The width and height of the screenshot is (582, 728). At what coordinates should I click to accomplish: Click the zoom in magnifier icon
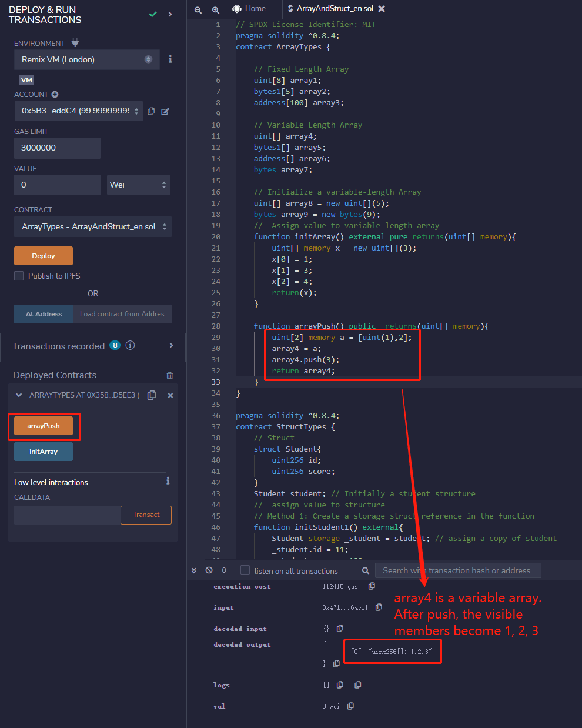point(216,9)
